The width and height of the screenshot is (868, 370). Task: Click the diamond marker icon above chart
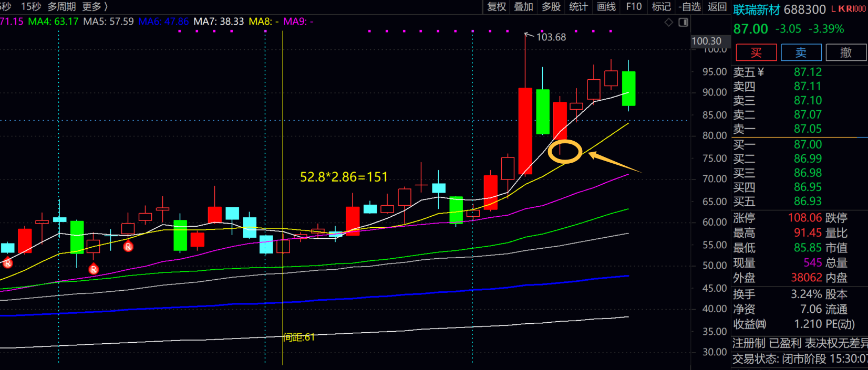click(x=669, y=22)
